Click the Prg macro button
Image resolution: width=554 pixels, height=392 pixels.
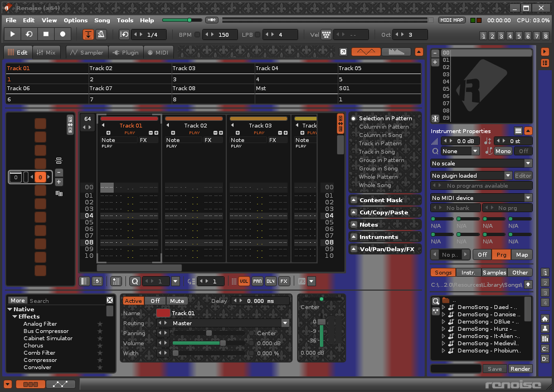[501, 255]
